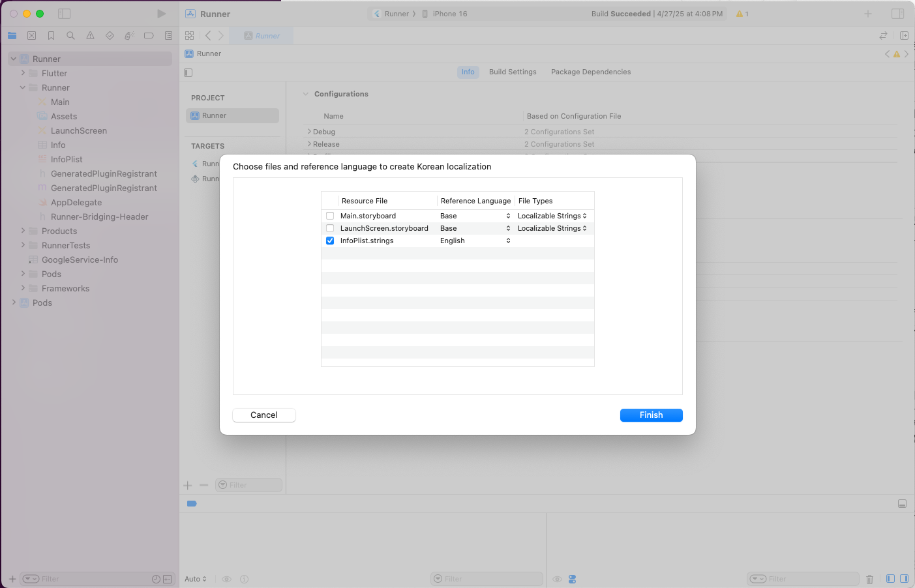Hide the debug area with the minimize icon
The image size is (915, 588).
pyautogui.click(x=902, y=503)
